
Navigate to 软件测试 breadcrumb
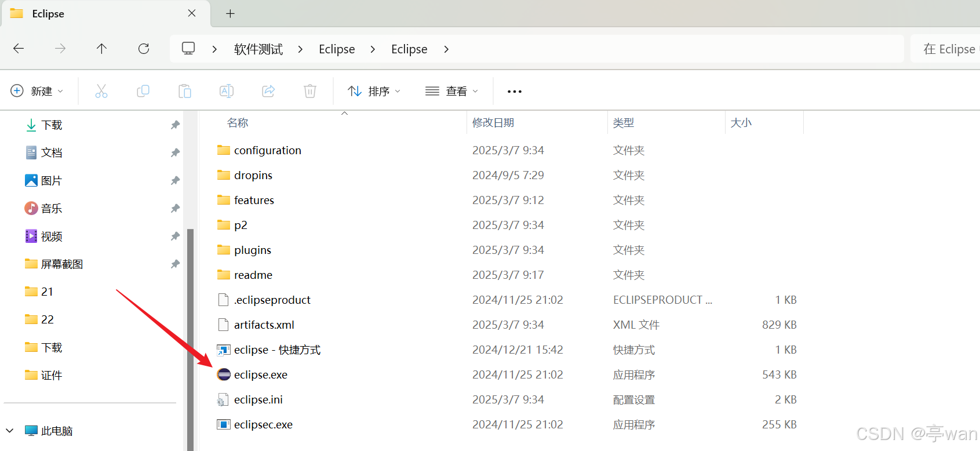[x=258, y=49]
